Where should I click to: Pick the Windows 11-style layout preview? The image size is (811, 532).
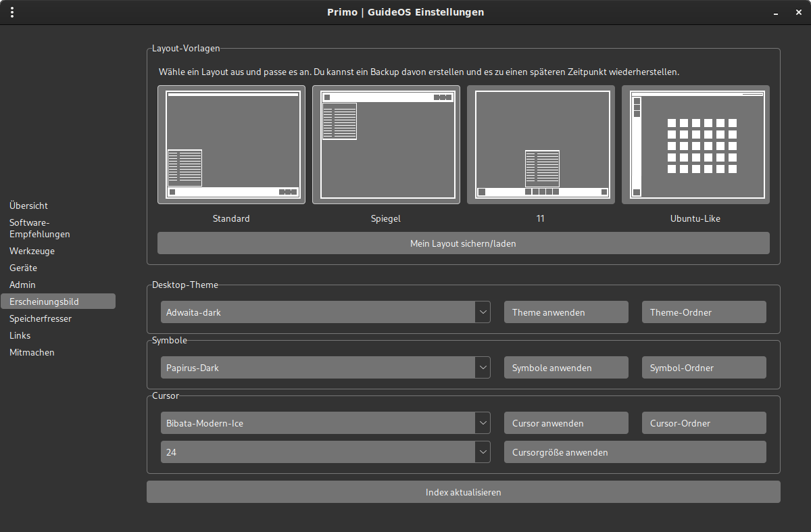click(541, 145)
